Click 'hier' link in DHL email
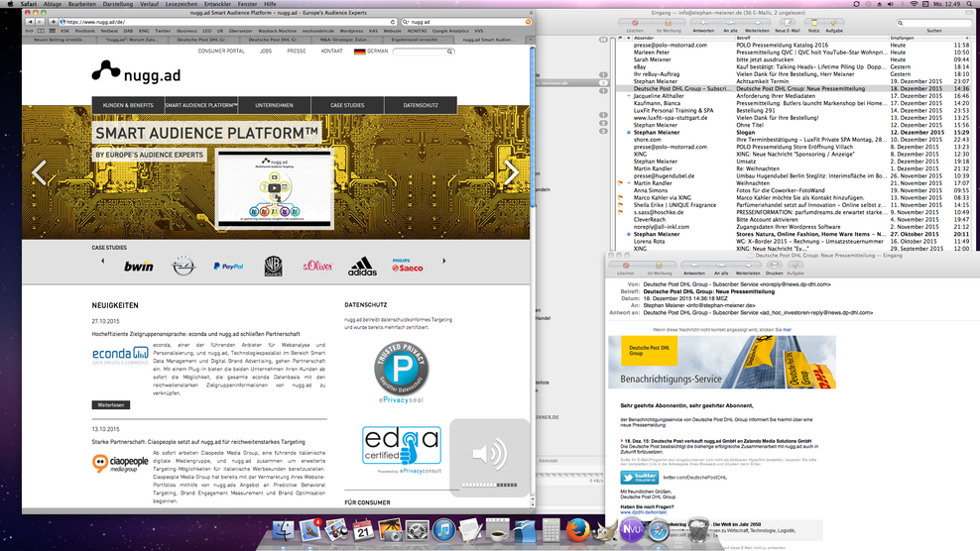 point(787,329)
